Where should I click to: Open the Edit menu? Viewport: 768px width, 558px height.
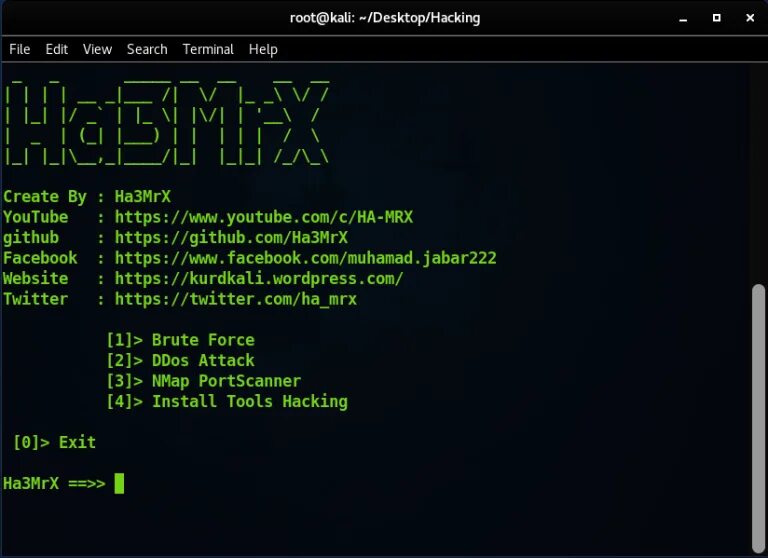[57, 49]
